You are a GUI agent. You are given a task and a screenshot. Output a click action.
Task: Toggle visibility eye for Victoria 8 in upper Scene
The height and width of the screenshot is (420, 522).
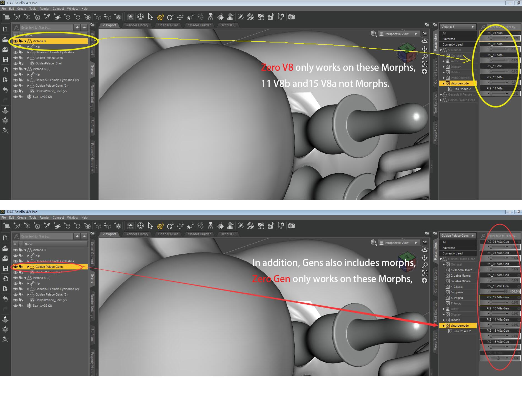pyautogui.click(x=16, y=41)
